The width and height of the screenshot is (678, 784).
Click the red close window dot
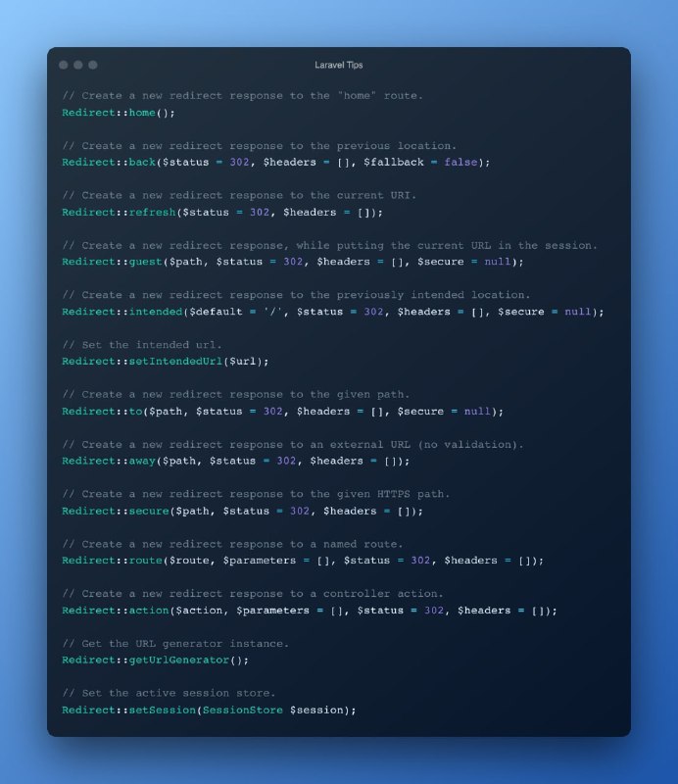[x=63, y=65]
